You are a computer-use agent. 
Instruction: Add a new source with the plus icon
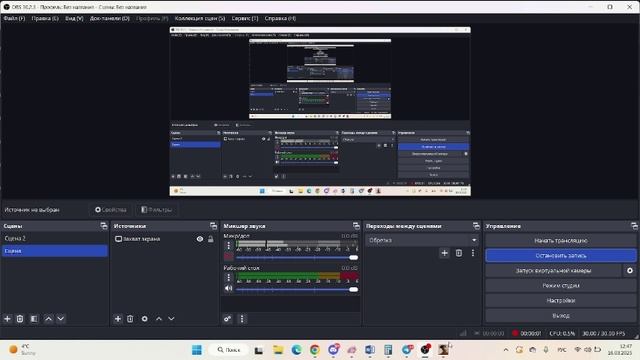tap(118, 319)
